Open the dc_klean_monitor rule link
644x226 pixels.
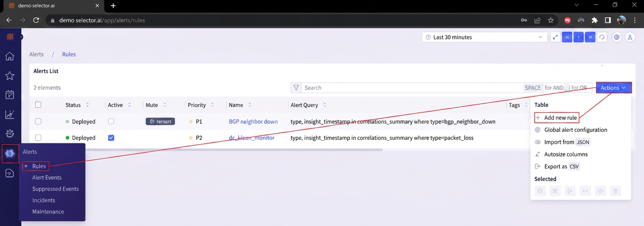point(252,138)
